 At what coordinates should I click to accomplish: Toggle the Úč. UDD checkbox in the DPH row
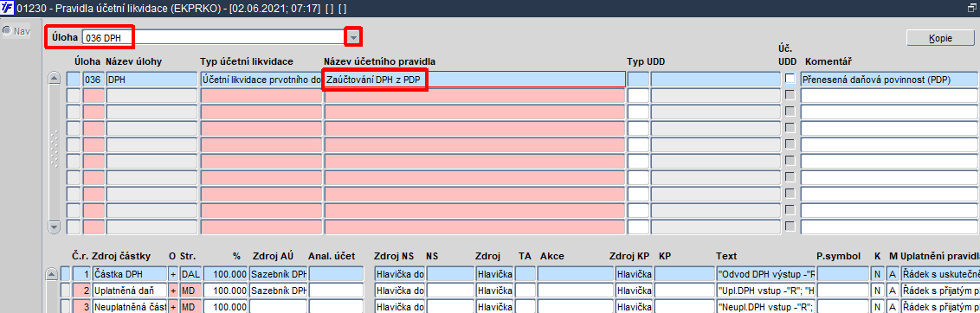(x=790, y=79)
